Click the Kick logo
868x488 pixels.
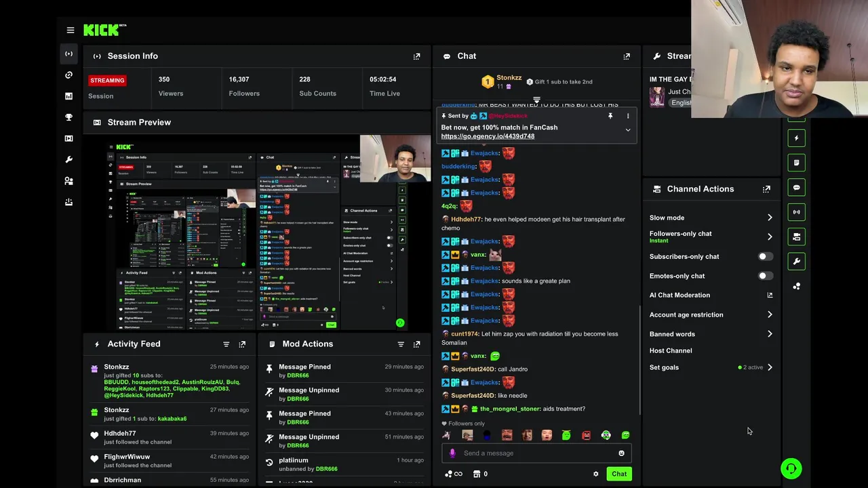click(x=104, y=30)
